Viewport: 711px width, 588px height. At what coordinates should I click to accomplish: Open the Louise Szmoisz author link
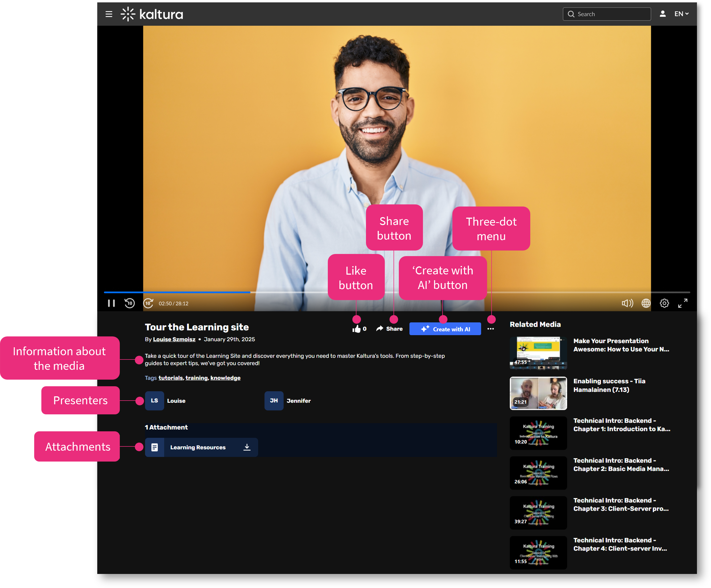coord(174,339)
